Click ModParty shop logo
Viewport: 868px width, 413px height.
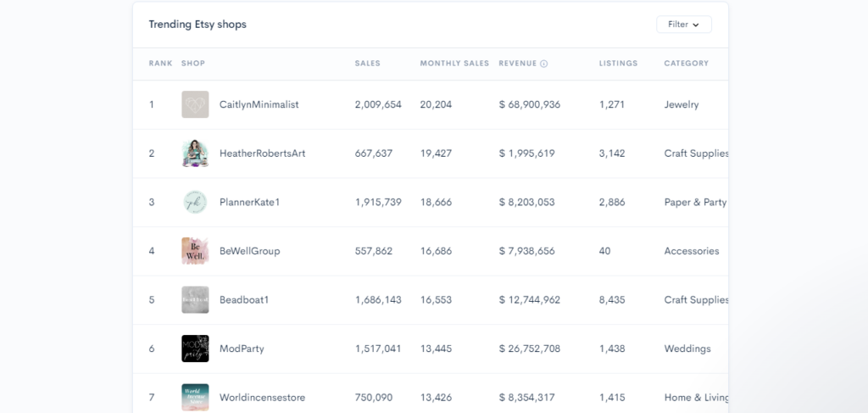coord(195,349)
